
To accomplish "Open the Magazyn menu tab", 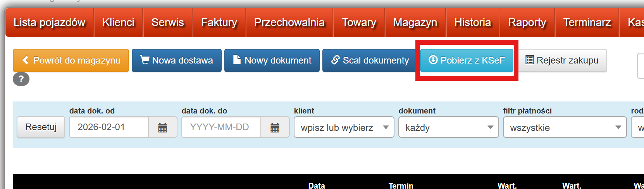I will point(415,22).
